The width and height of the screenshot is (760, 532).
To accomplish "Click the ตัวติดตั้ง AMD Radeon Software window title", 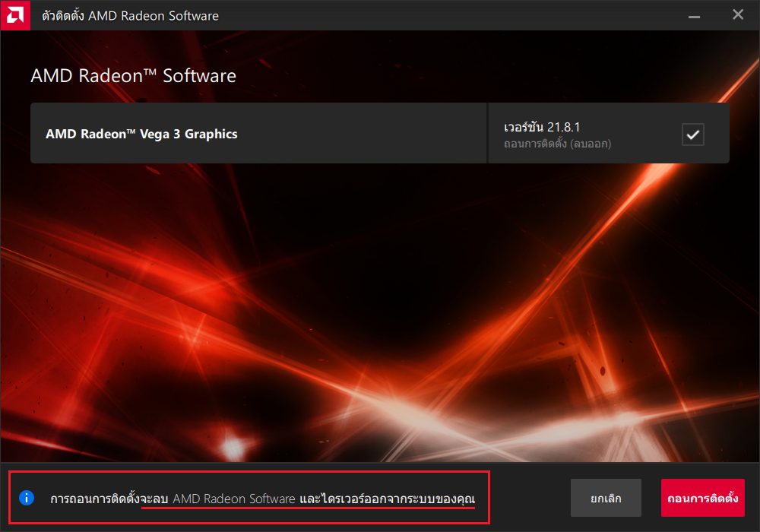I will (x=130, y=16).
